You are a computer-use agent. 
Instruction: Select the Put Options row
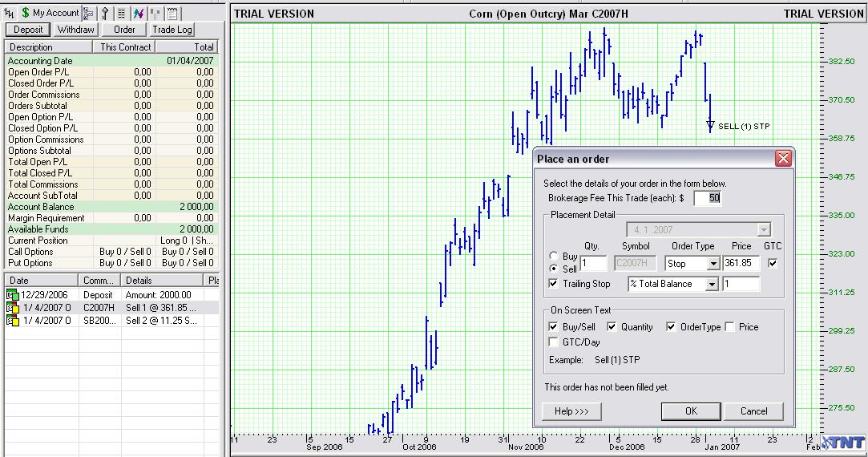point(111,263)
